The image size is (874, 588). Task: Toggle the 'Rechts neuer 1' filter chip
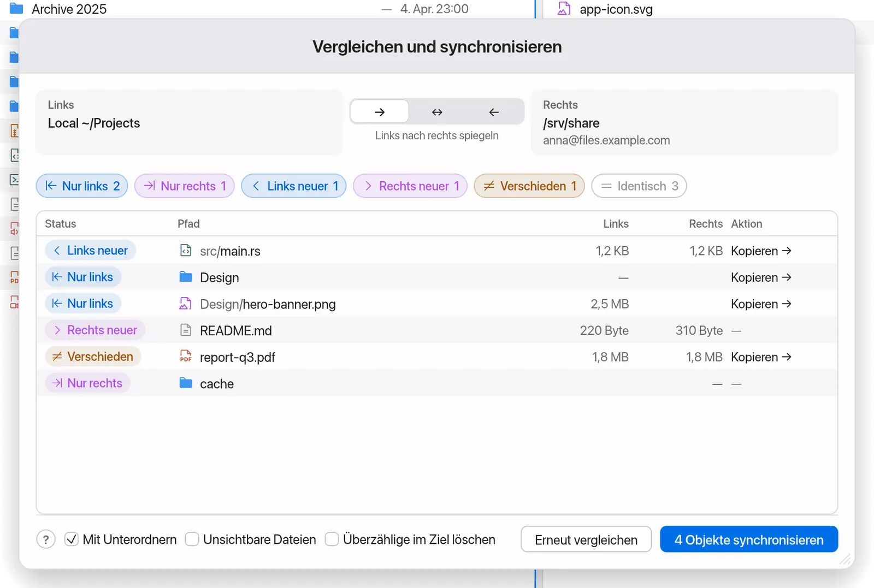410,186
